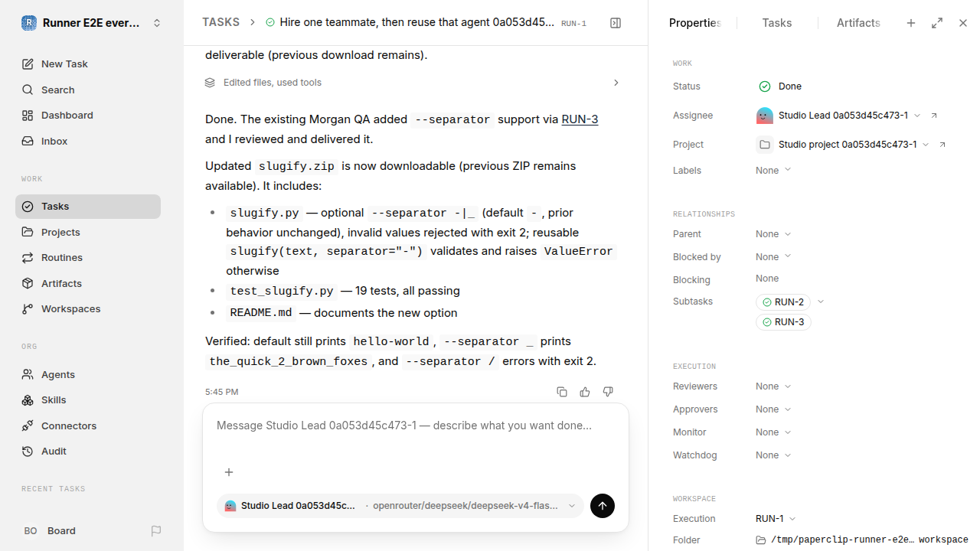Open subtask RUN-3 chip
Screen dimensions: 980x551
783,322
